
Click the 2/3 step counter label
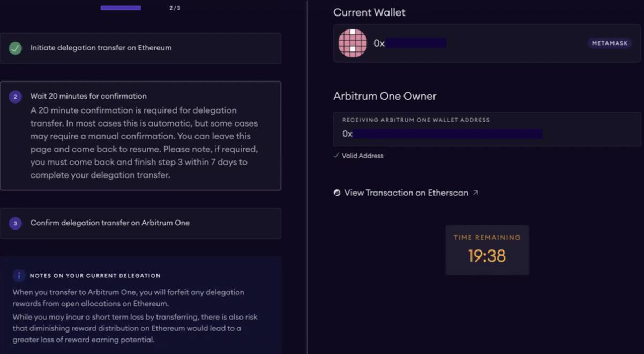(x=175, y=8)
